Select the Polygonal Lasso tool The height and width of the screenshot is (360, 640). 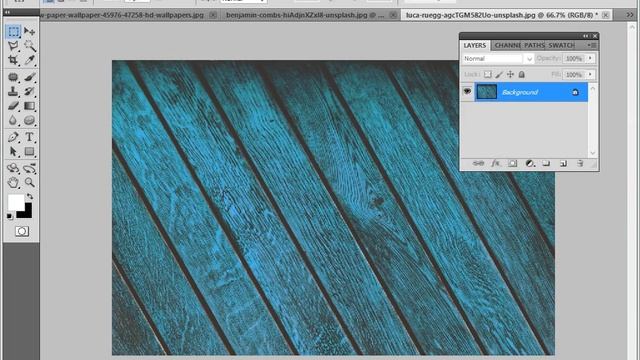pyautogui.click(x=13, y=46)
